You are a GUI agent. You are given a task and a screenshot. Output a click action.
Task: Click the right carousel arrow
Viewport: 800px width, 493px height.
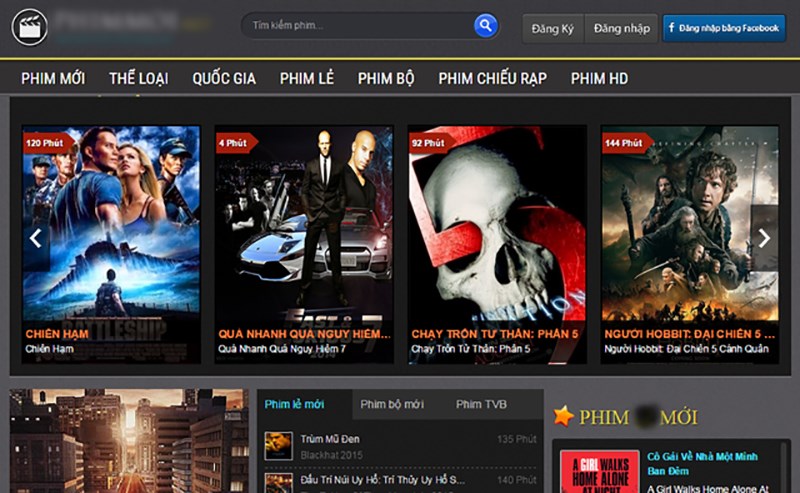tap(764, 238)
